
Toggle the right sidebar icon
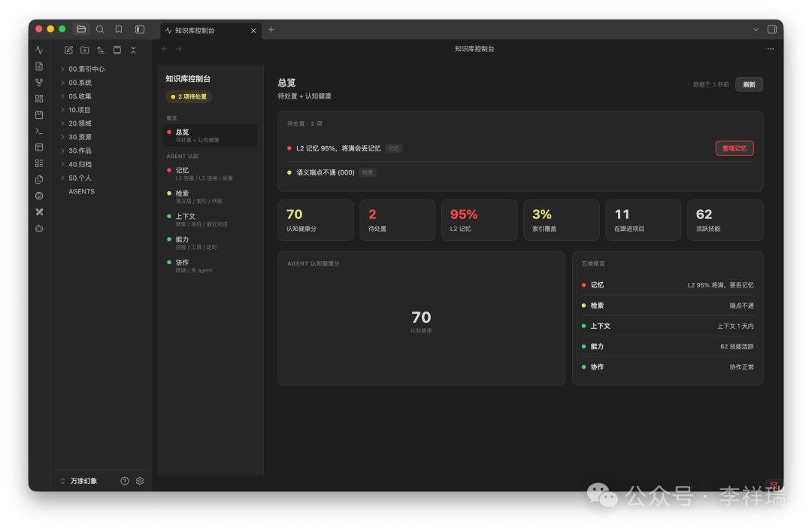771,29
